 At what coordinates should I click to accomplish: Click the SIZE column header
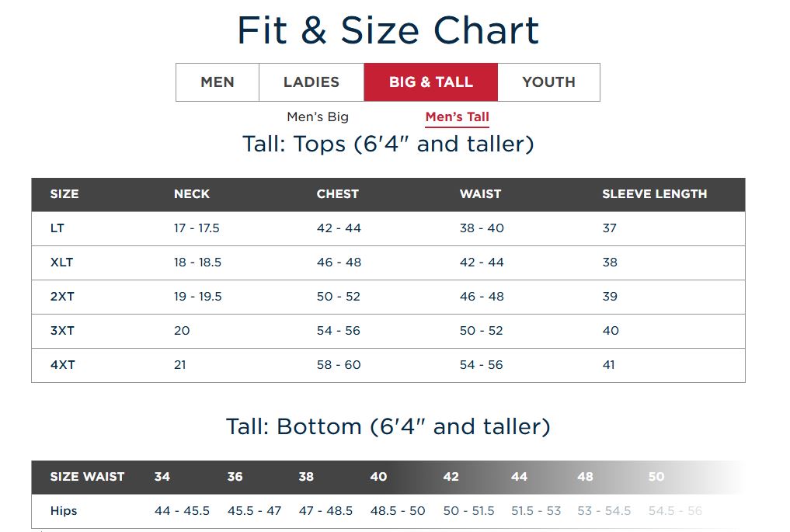coord(64,194)
